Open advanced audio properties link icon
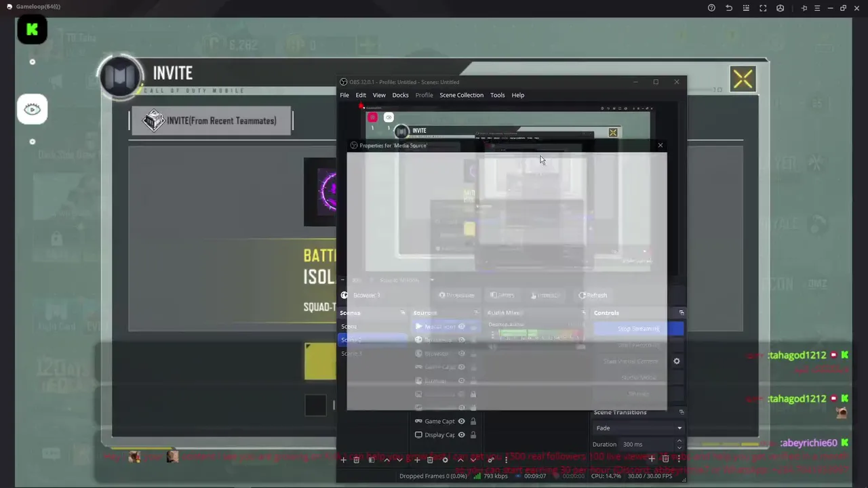Image resolution: width=868 pixels, height=488 pixels. click(490, 460)
